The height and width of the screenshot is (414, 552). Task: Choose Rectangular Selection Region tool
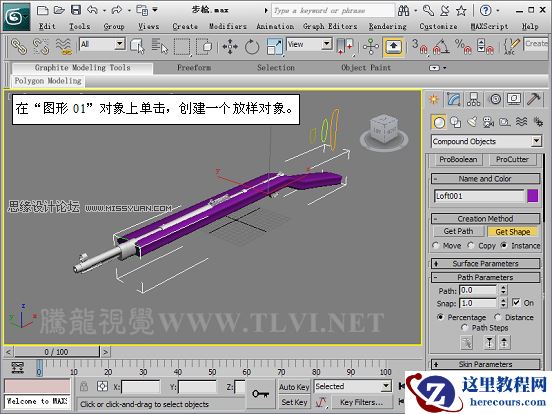coord(182,47)
